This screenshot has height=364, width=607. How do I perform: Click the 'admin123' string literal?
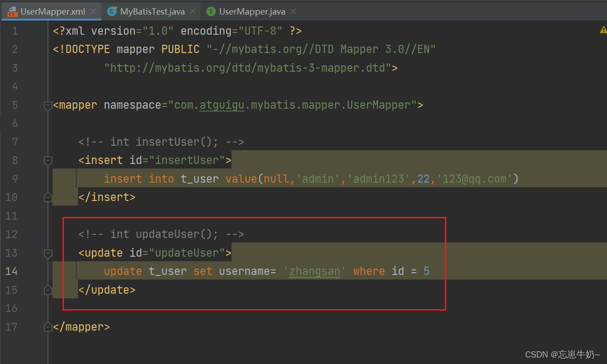[x=379, y=179]
